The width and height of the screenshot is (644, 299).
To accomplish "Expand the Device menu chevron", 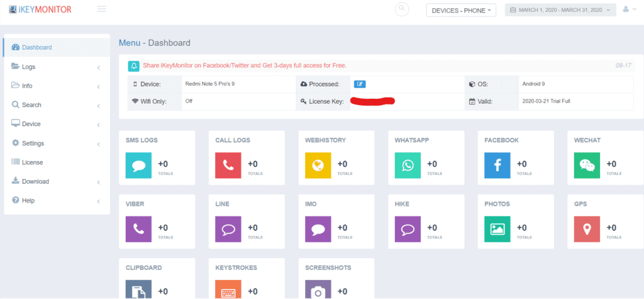I will [99, 125].
